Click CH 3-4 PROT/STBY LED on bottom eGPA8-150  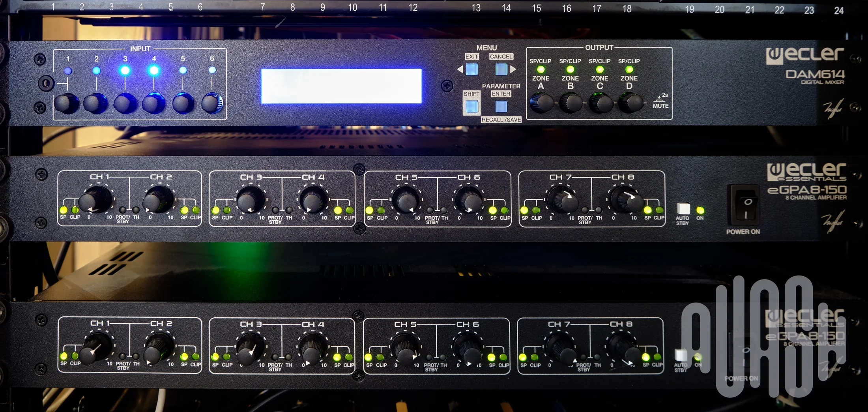275,357
